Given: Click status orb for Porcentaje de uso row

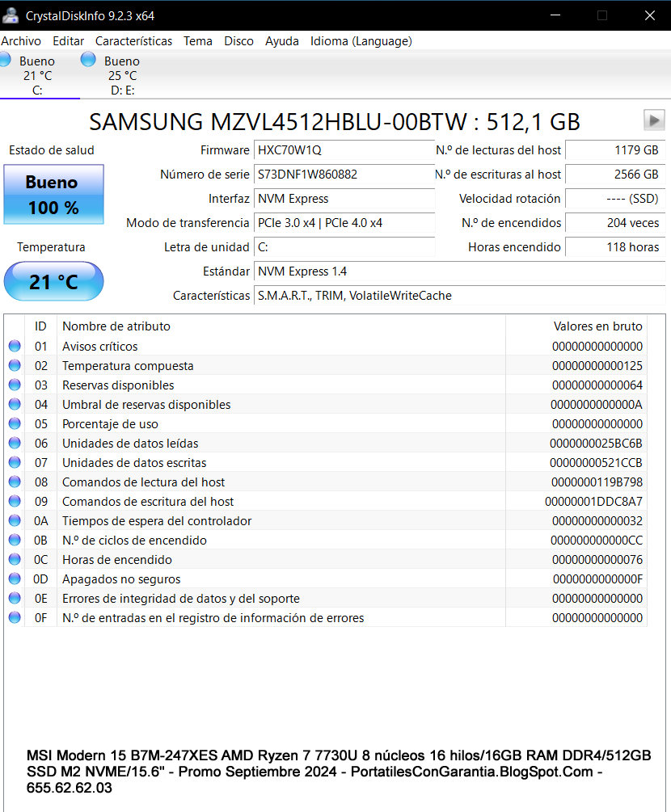Looking at the screenshot, I should pyautogui.click(x=15, y=423).
